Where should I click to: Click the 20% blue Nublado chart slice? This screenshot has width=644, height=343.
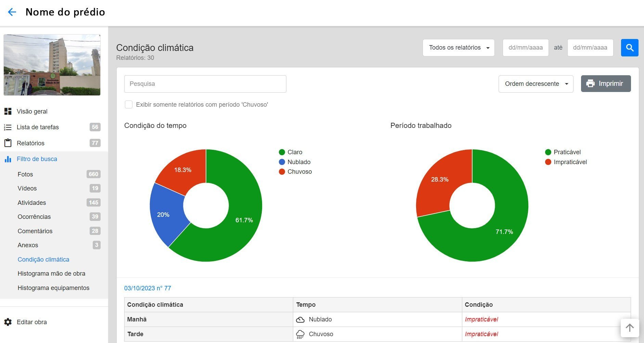pos(164,214)
